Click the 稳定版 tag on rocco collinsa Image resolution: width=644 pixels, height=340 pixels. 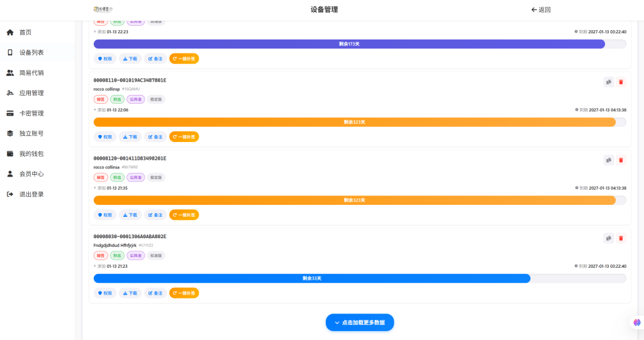click(156, 177)
